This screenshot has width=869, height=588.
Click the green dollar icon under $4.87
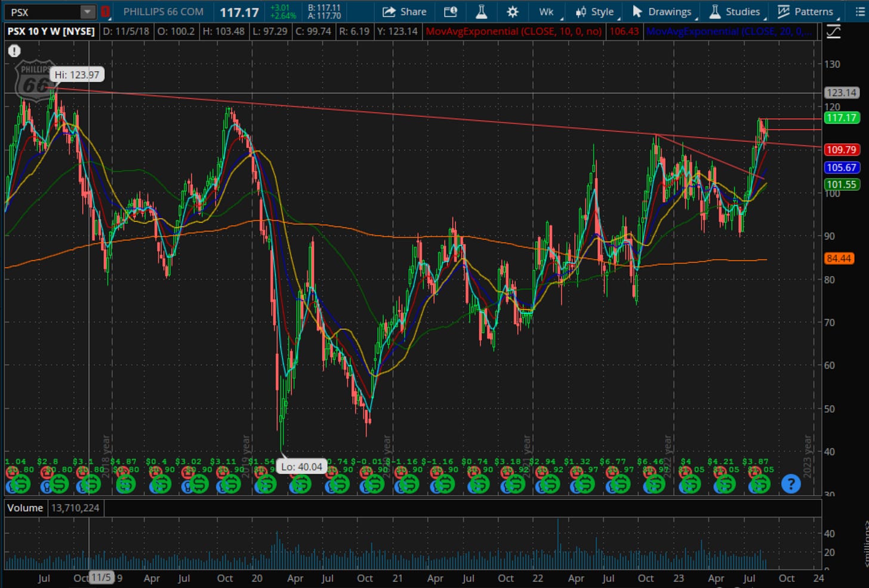[127, 484]
